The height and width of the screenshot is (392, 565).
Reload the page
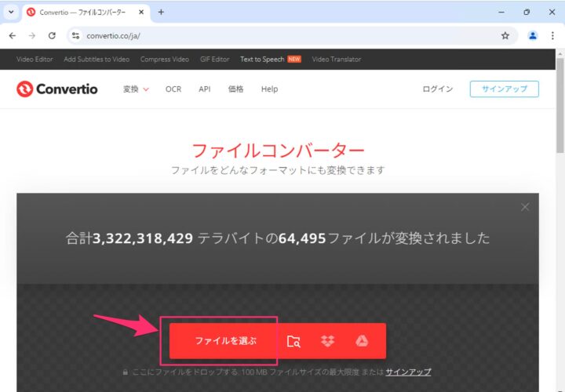(x=52, y=35)
